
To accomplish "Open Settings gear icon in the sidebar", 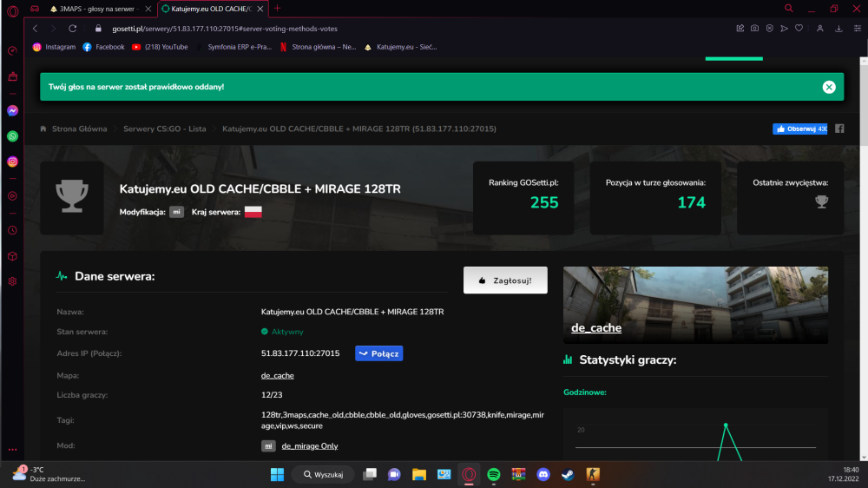I will 12,281.
